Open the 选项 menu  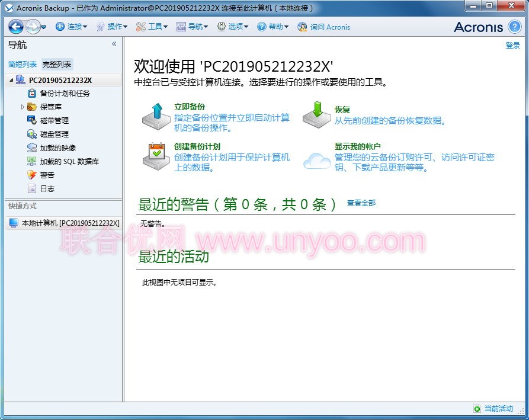click(233, 27)
